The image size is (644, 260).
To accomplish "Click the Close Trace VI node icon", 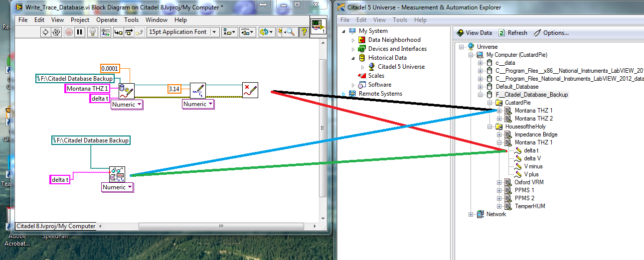I will [x=250, y=91].
